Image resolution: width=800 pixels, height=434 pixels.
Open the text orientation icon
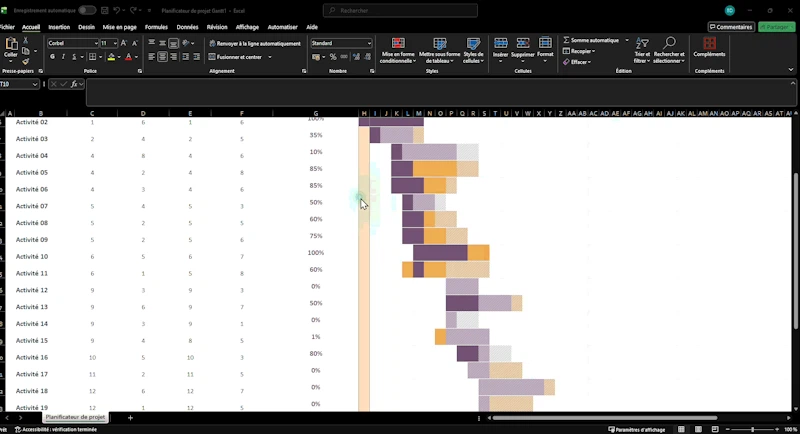click(x=186, y=43)
